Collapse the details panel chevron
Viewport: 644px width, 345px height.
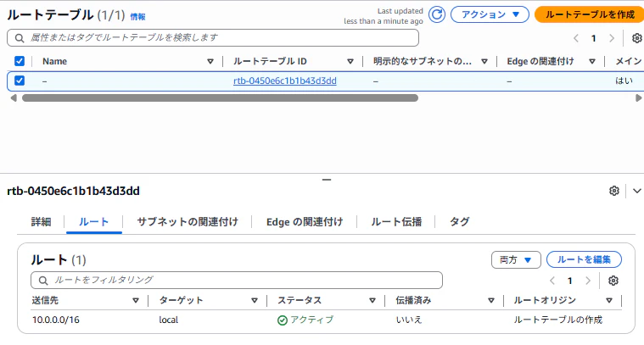(637, 191)
